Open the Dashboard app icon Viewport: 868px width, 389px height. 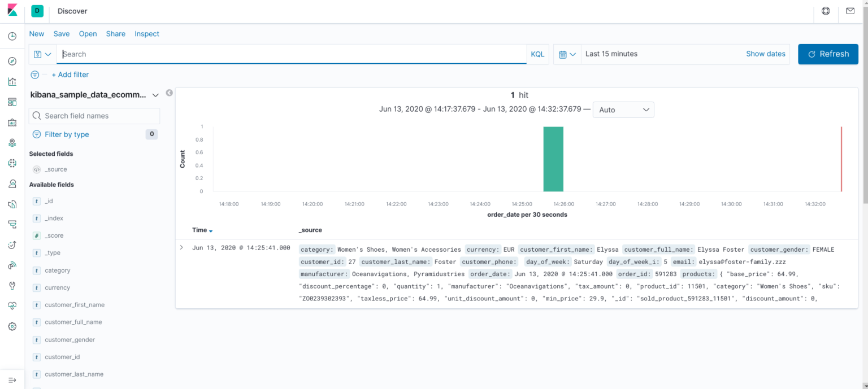point(12,102)
